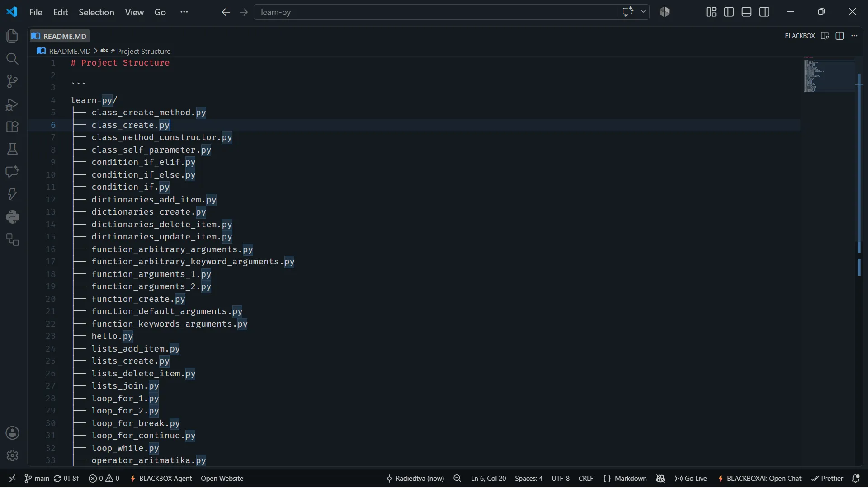Open the Python view in the activity bar
The image size is (868, 488).
coord(12,217)
